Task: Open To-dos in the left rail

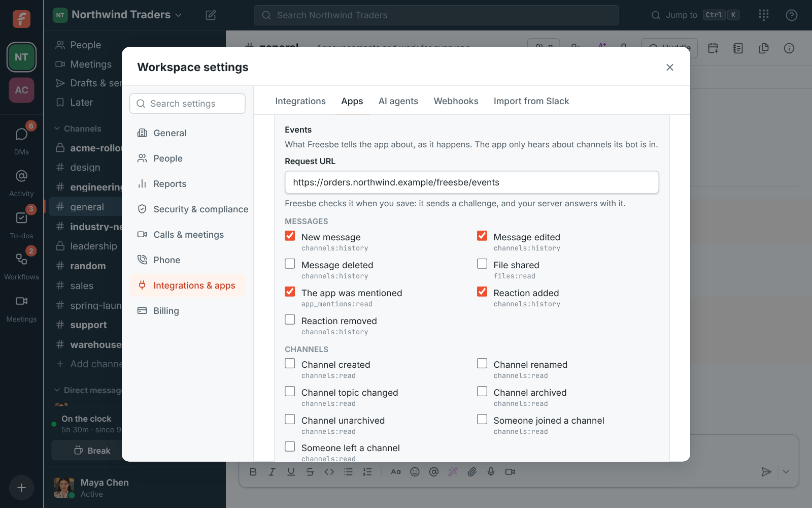Action: click(x=21, y=224)
